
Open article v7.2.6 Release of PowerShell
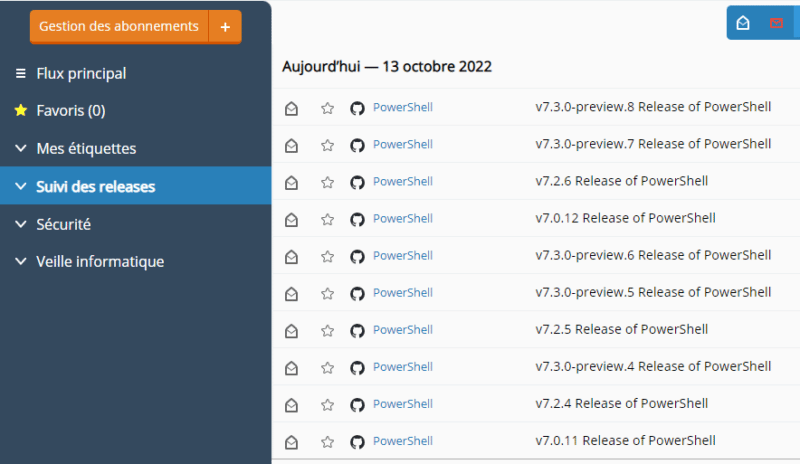point(621,181)
